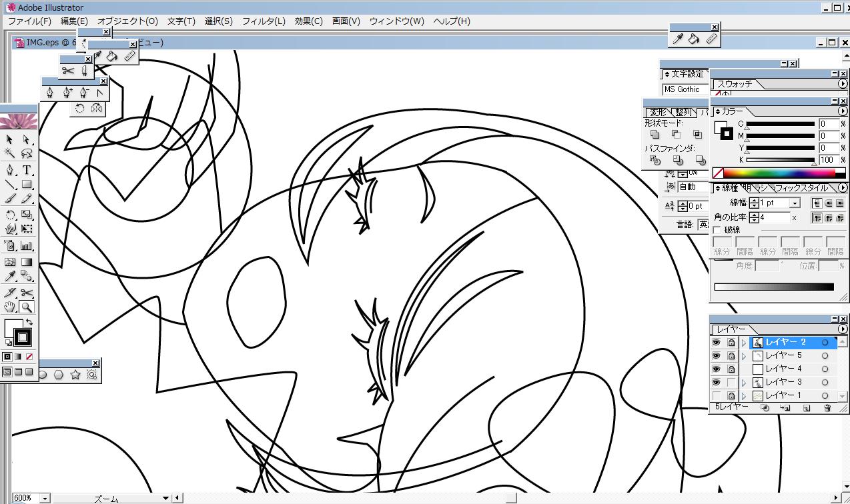
Task: Open the ファイル(F) menu
Action: point(29,21)
